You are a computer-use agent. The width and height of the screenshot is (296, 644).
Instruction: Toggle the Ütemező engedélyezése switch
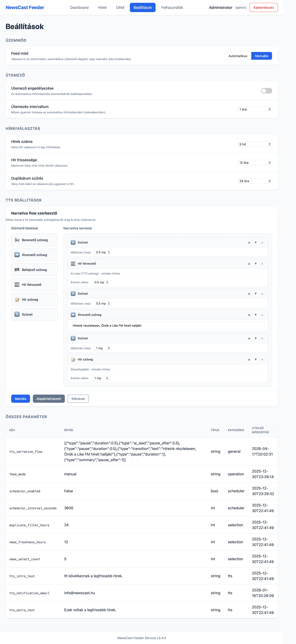coord(266,91)
